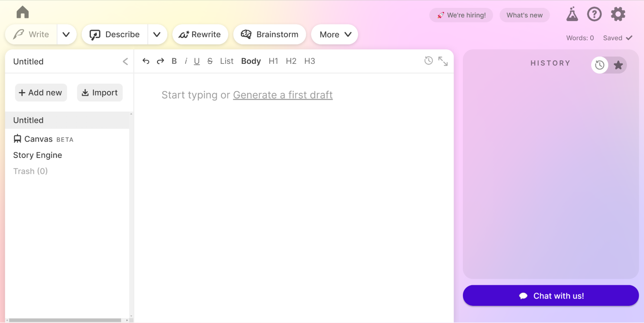Click the redo arrow in editor toolbar

tap(160, 61)
